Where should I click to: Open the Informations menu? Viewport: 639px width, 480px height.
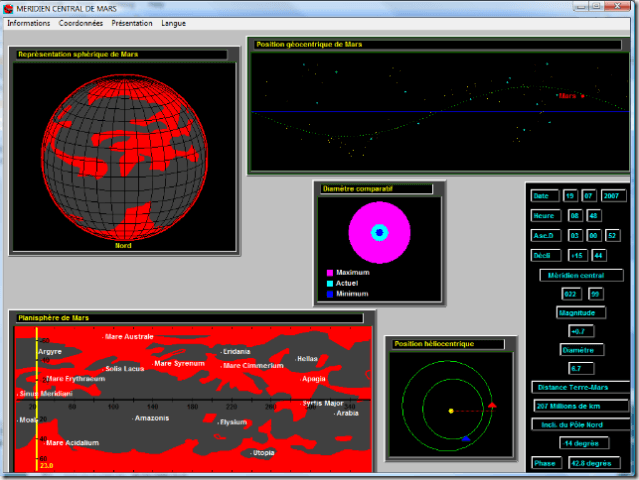point(28,22)
